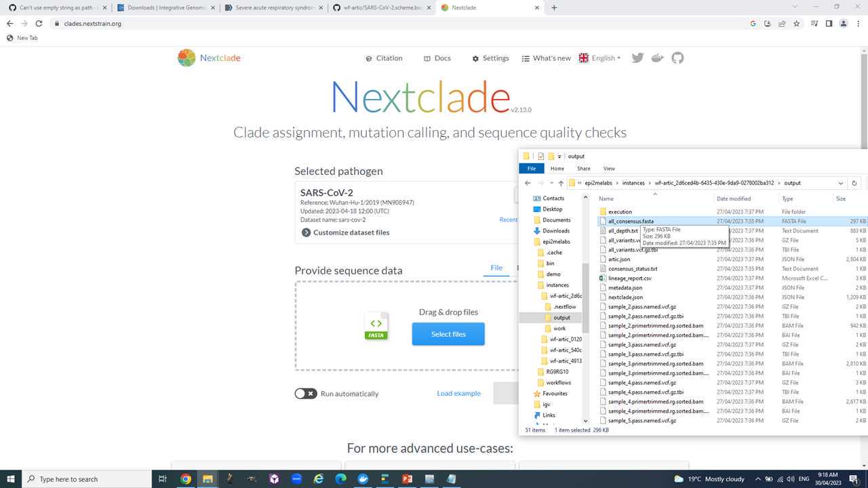Expand Customize dataset files section

tap(344, 232)
